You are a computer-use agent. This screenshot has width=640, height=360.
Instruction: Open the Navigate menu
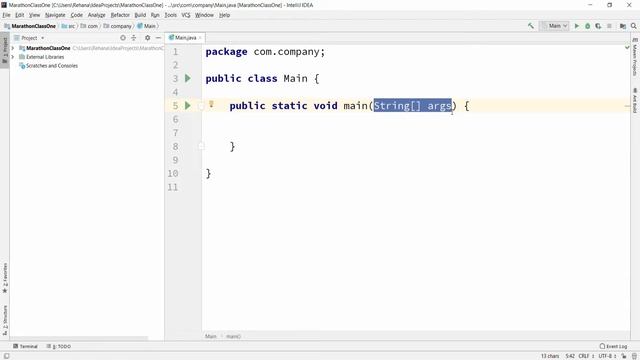[55, 15]
